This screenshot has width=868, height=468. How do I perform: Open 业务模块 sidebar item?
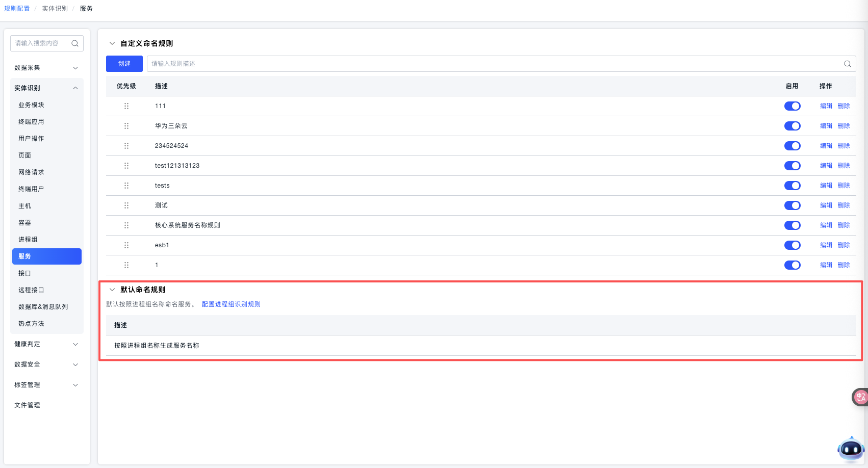32,105
